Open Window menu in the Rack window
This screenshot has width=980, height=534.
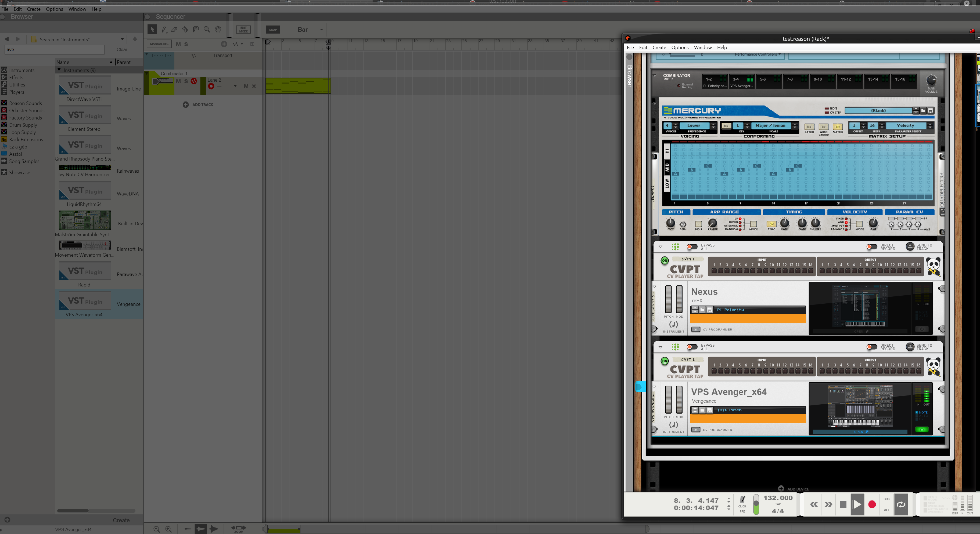[703, 48]
